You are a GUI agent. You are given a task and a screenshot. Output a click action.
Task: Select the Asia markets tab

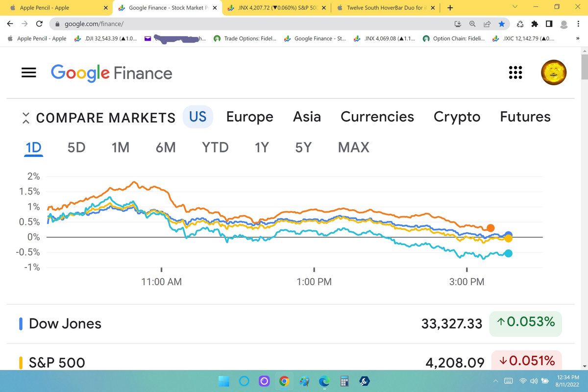tap(307, 117)
